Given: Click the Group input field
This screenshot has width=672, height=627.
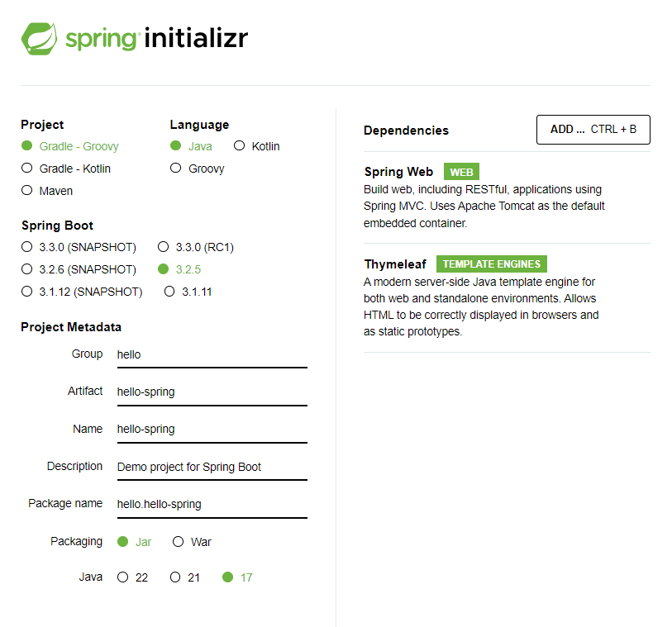Looking at the screenshot, I should click(x=212, y=355).
